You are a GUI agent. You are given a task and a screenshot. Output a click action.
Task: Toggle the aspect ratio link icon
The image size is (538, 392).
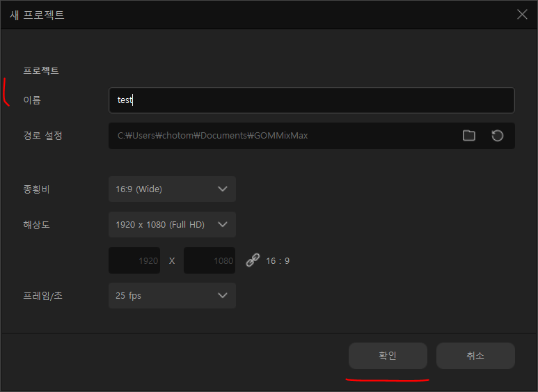click(253, 260)
